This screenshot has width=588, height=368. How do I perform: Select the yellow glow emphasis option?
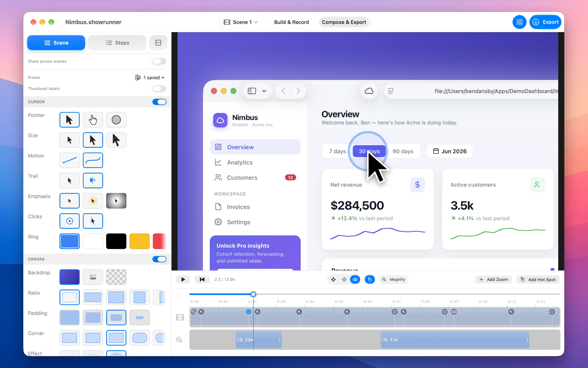click(93, 201)
